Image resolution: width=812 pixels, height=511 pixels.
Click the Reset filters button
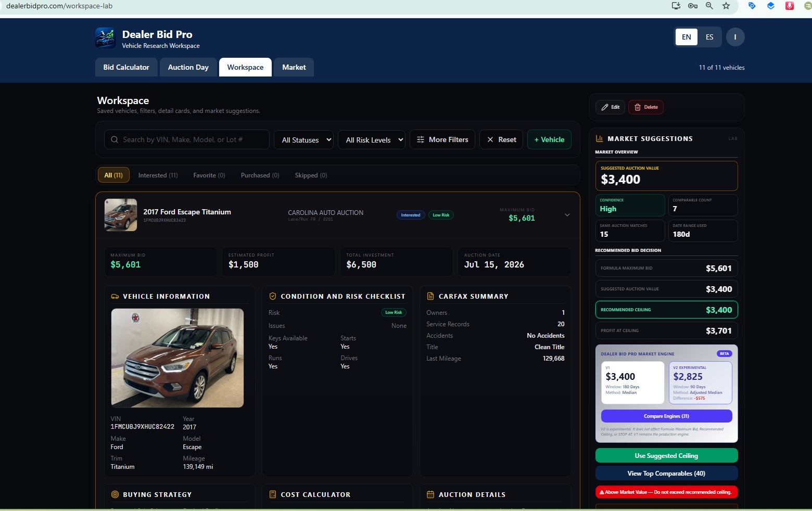[501, 139]
